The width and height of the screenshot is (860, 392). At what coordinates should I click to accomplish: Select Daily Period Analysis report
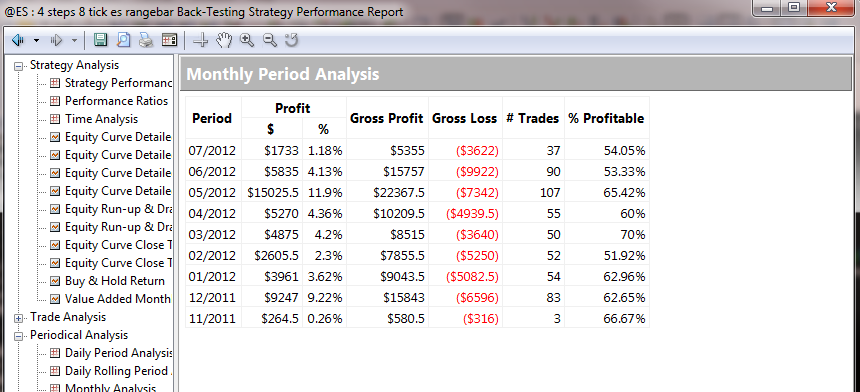pyautogui.click(x=118, y=353)
